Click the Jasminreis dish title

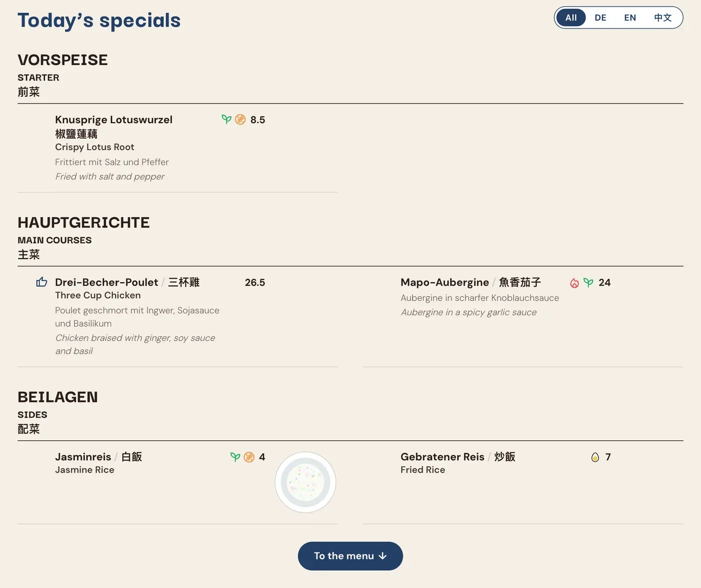point(83,457)
